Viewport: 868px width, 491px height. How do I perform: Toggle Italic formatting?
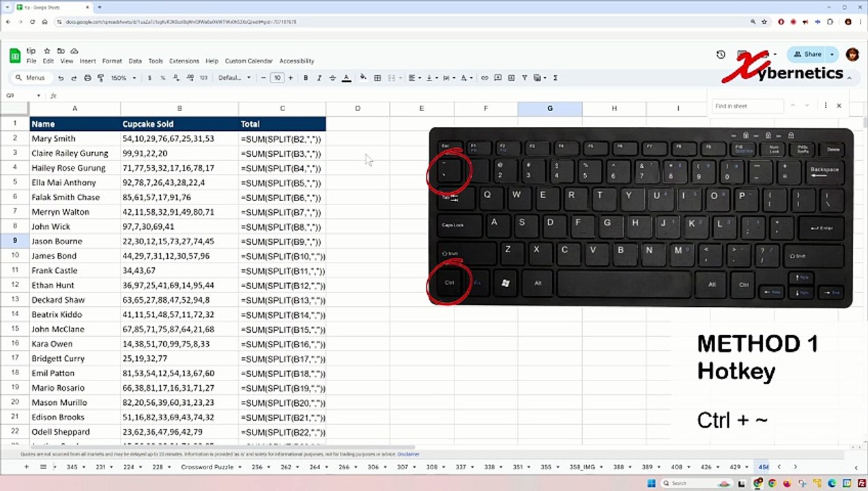pos(319,78)
